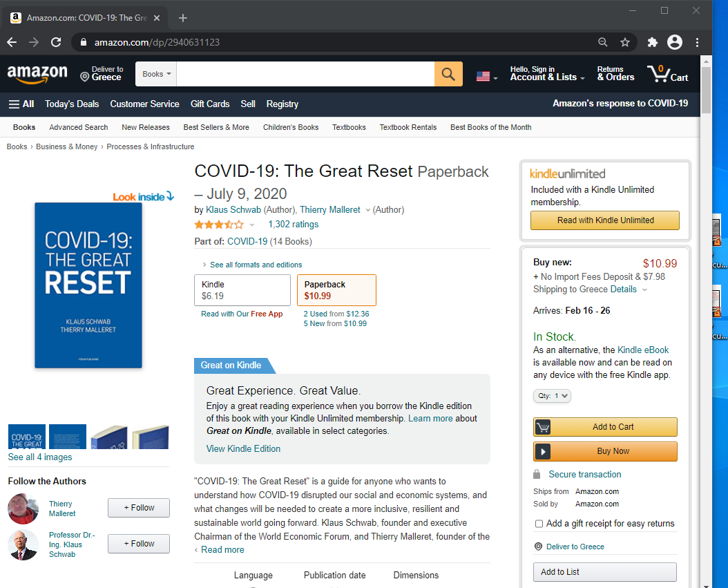Open the US flag language selector
The image size is (728, 588).
[486, 76]
